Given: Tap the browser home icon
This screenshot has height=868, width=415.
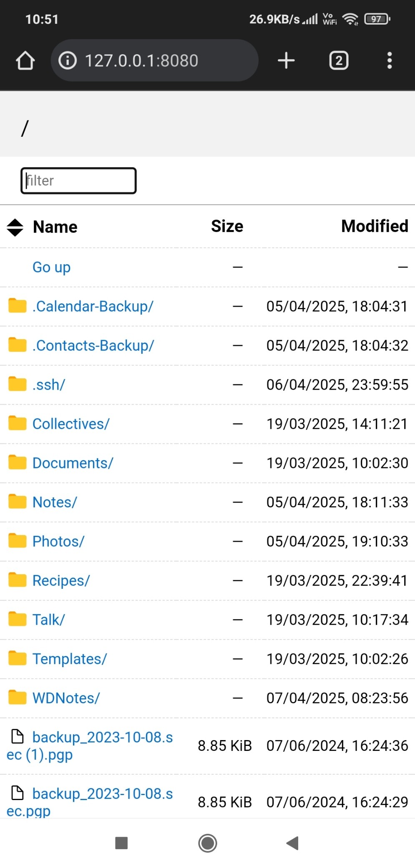Looking at the screenshot, I should tap(25, 60).
